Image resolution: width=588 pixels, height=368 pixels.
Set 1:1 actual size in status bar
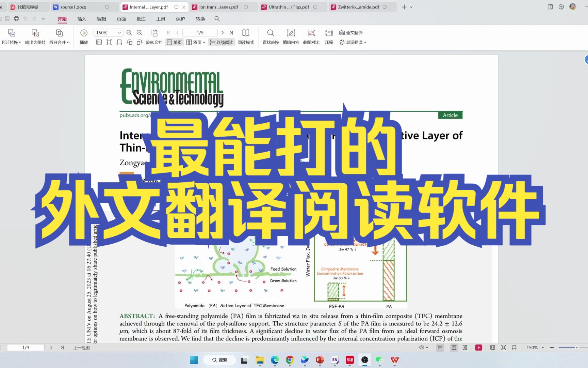point(492,348)
